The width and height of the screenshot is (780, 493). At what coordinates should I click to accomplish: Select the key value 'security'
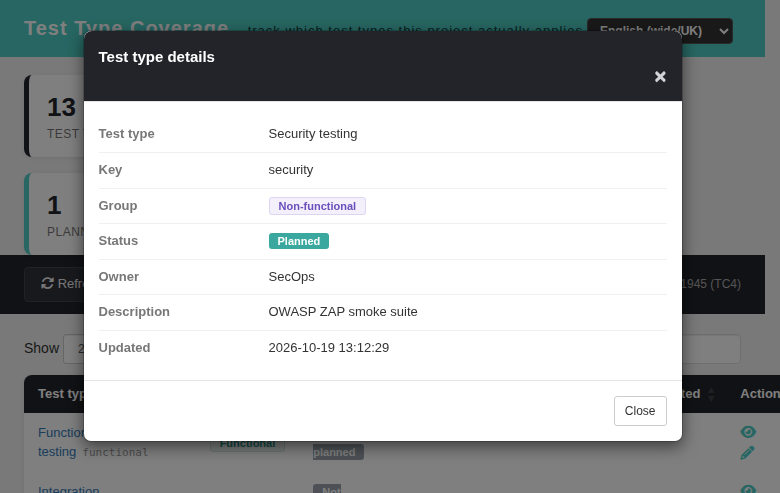[291, 170]
